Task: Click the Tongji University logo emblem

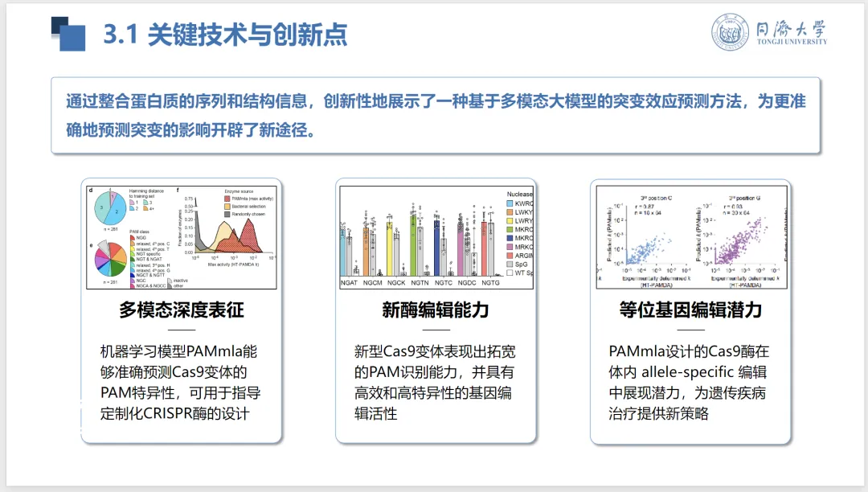Action: (x=730, y=33)
